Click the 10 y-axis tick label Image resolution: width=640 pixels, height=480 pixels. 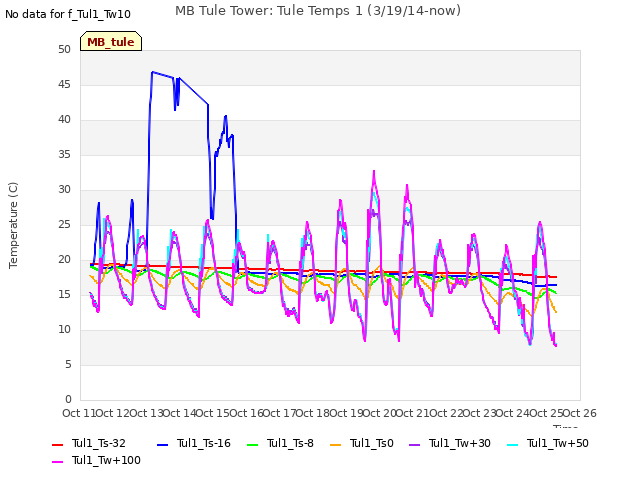coord(64,330)
